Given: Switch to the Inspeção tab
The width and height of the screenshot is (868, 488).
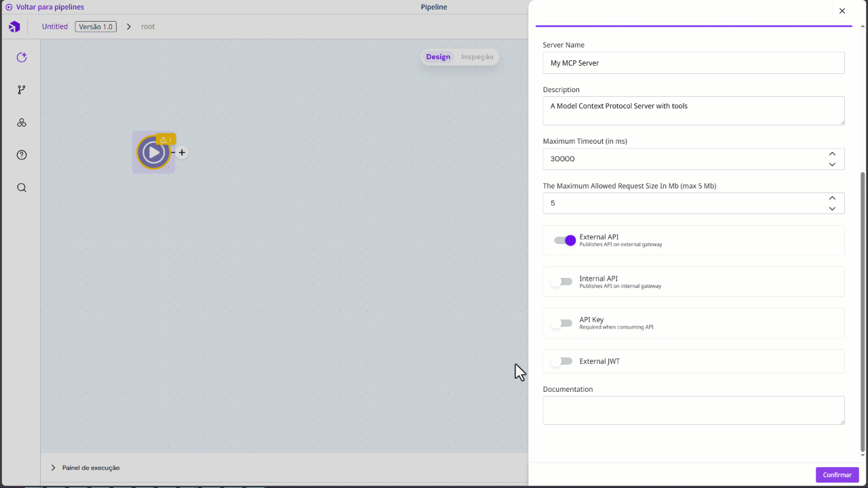Looking at the screenshot, I should click(477, 57).
